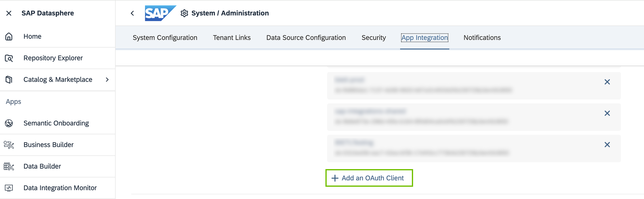Select the Data Source Configuration tab
The image size is (644, 199).
pos(306,37)
